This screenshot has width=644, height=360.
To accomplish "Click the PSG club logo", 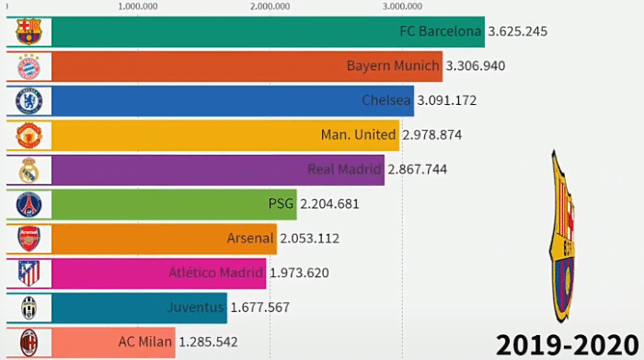I will click(29, 204).
